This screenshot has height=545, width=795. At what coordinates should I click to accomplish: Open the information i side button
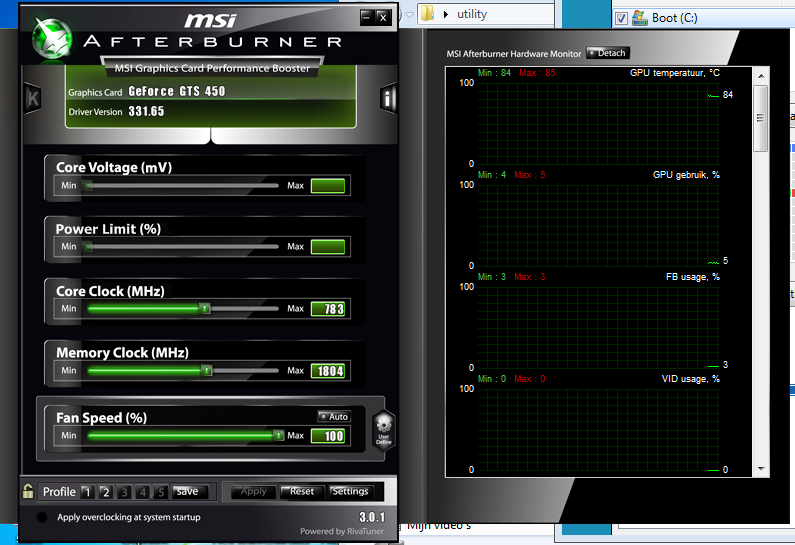(x=388, y=98)
